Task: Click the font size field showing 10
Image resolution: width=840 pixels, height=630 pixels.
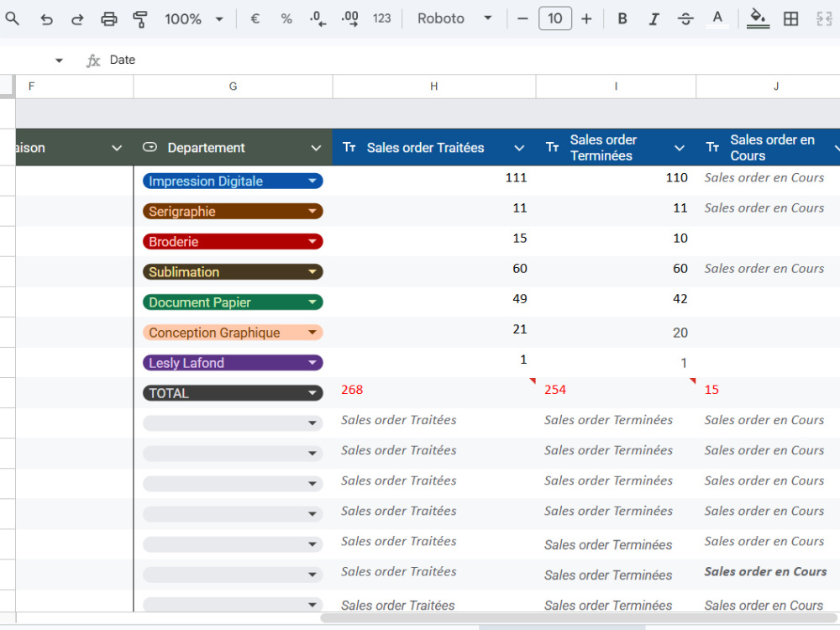Action: 555,18
